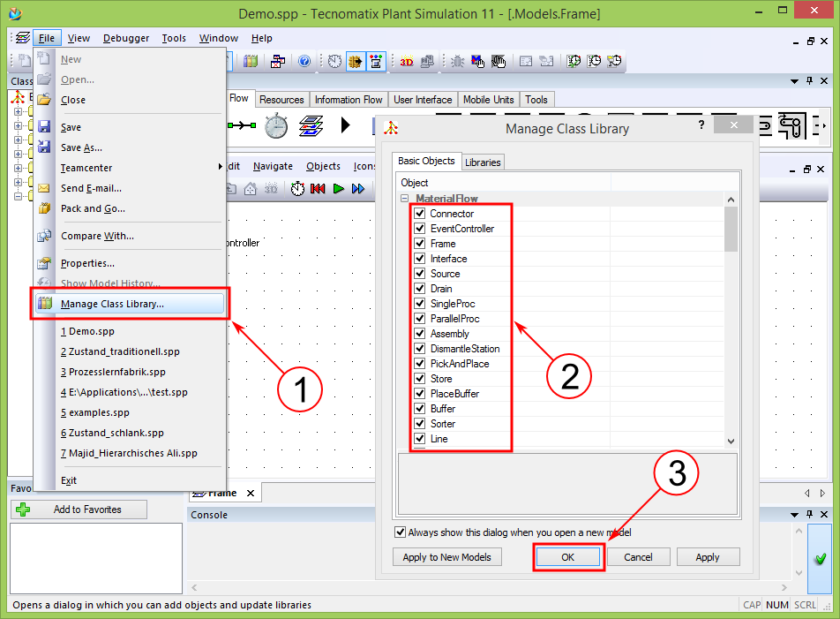The width and height of the screenshot is (840, 619).
Task: Click the object list vertical scrollbar thumb
Action: point(731,230)
